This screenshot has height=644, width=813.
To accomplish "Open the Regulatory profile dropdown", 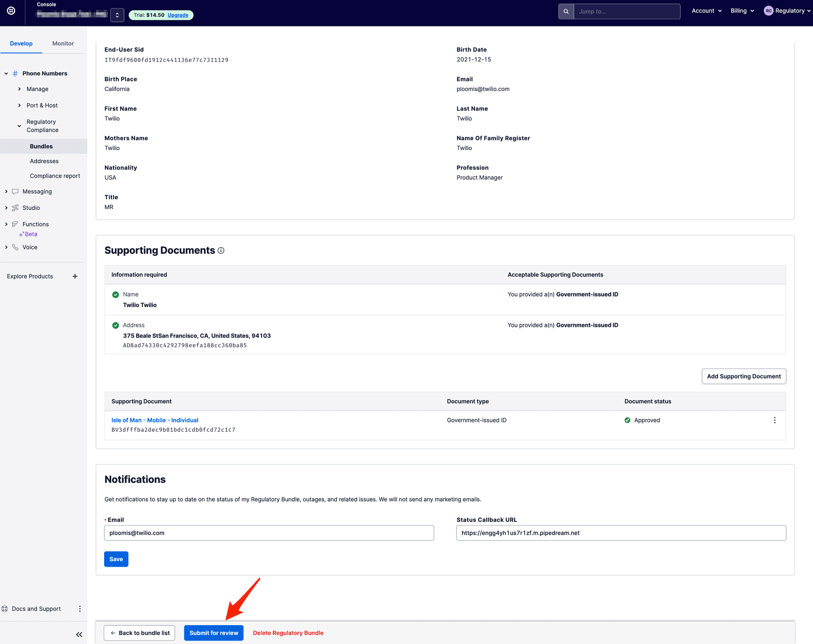I will tap(788, 11).
